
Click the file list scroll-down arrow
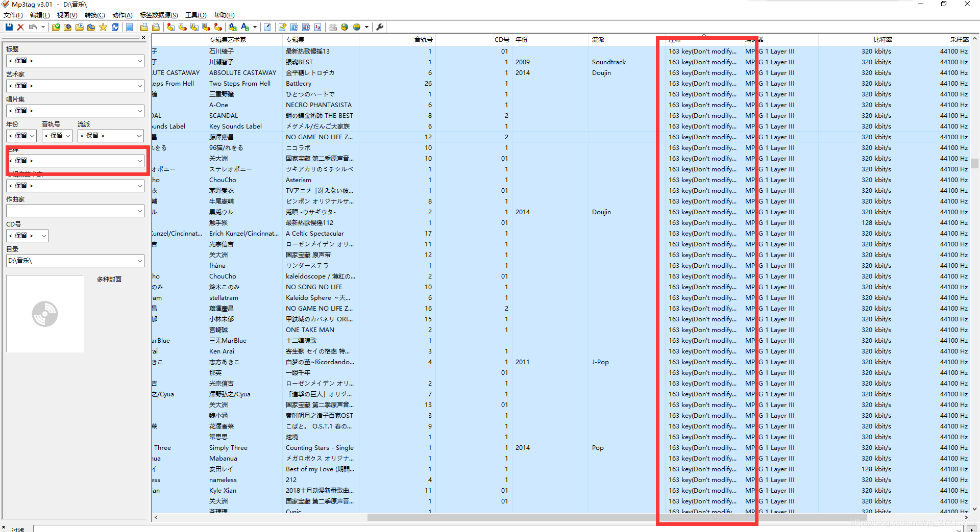(975, 509)
